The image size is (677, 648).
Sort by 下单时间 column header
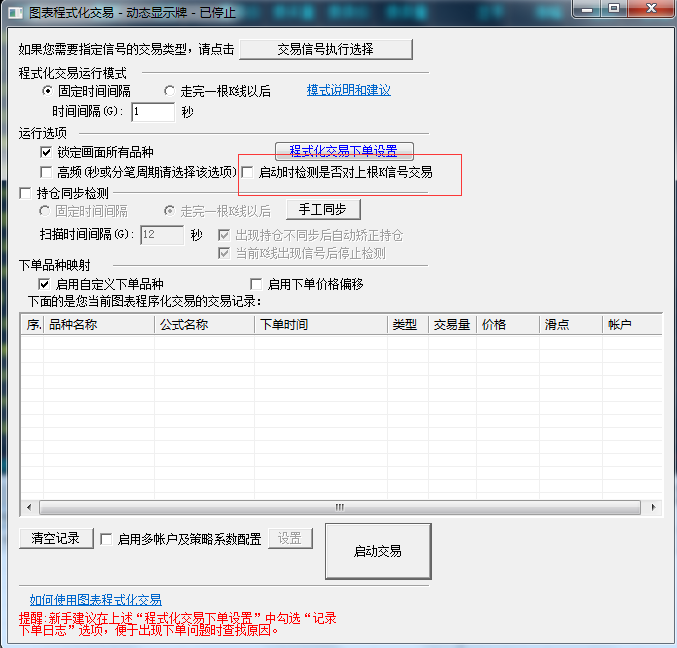point(321,325)
